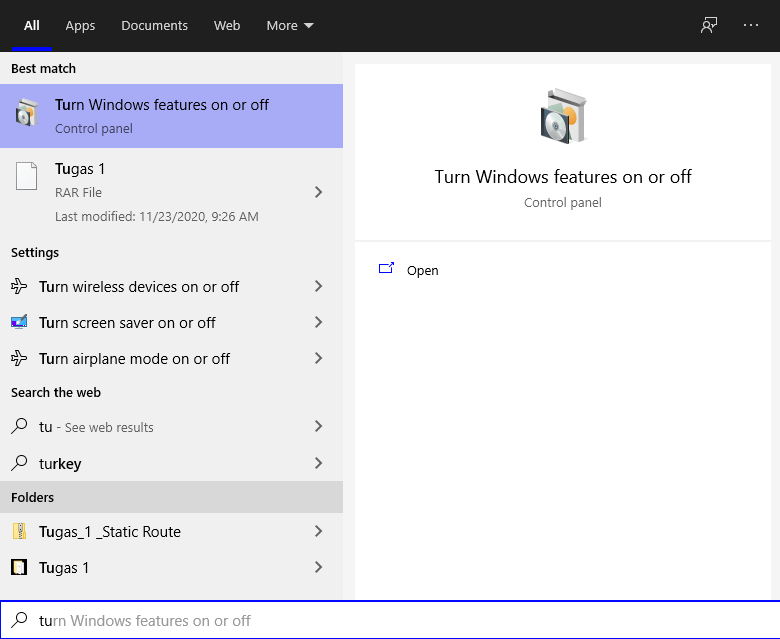Open the feedback icon in header
Screen dimensions: 780x639
709,25
